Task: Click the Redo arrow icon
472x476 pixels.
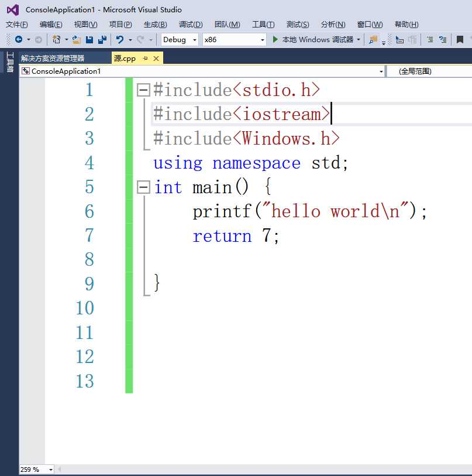Action: (x=140, y=39)
